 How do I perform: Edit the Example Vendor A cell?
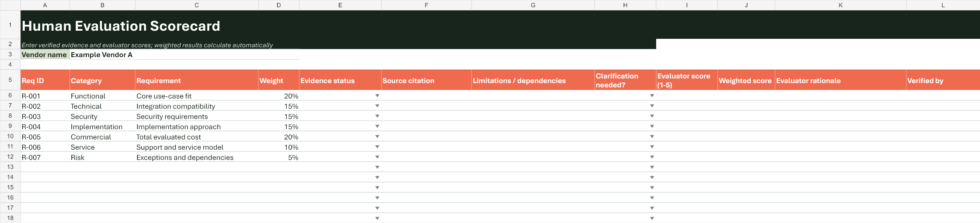(x=185, y=55)
